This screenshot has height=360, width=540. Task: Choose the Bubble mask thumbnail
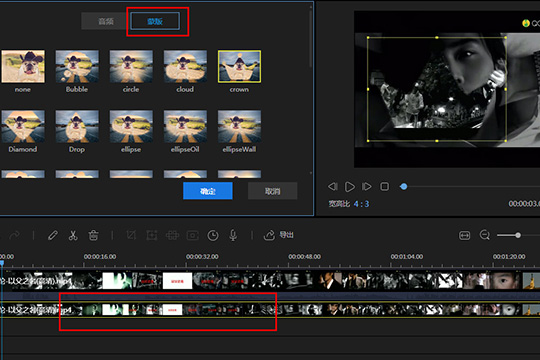coord(77,66)
